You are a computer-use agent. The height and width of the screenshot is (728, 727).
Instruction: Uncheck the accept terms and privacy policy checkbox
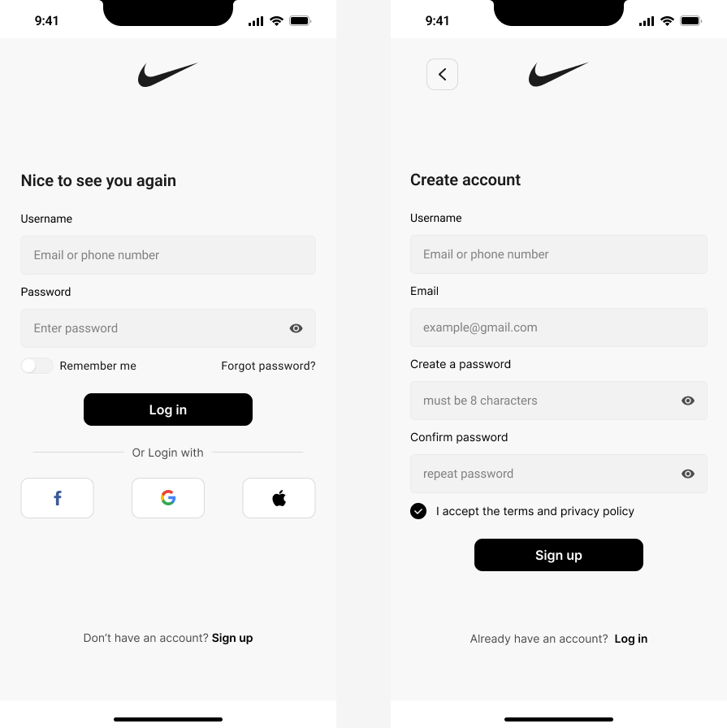pos(418,511)
